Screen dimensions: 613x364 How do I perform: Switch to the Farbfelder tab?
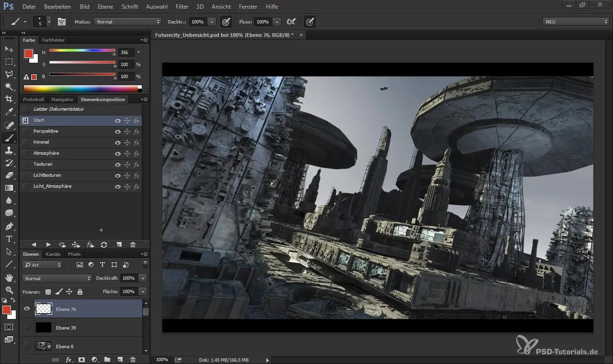tap(53, 40)
